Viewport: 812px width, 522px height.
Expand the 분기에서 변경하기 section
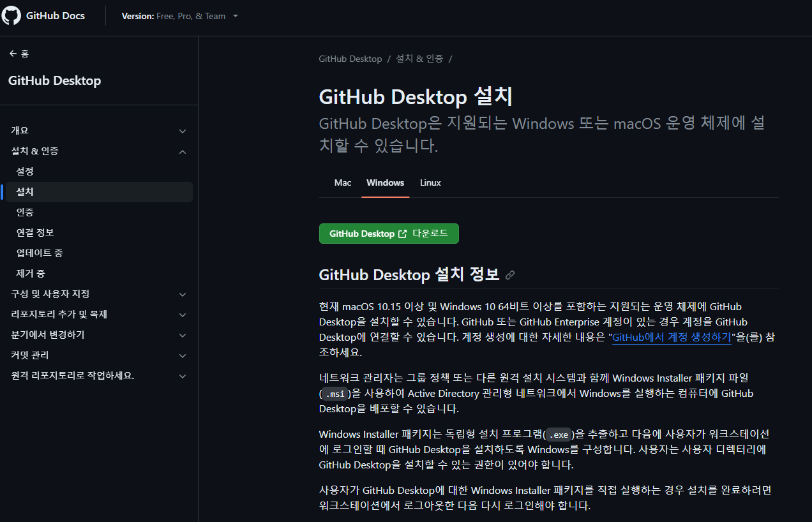183,335
